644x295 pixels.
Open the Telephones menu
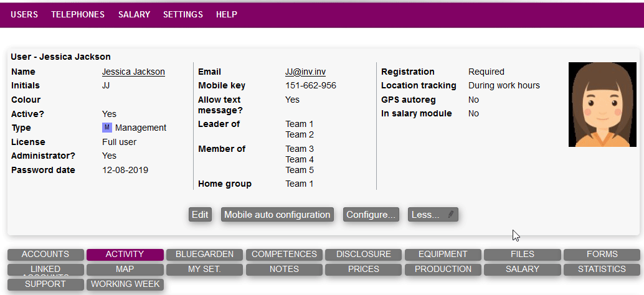point(78,14)
